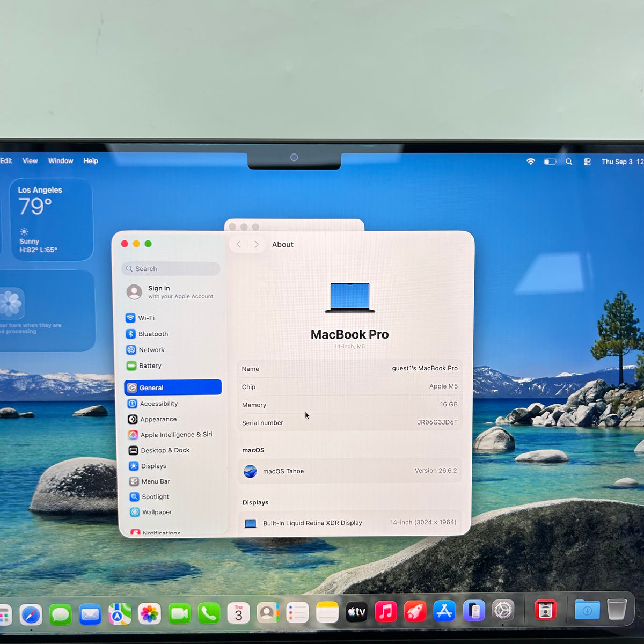Click the Built-in Liquid Retina XDR Display row

coord(349,523)
